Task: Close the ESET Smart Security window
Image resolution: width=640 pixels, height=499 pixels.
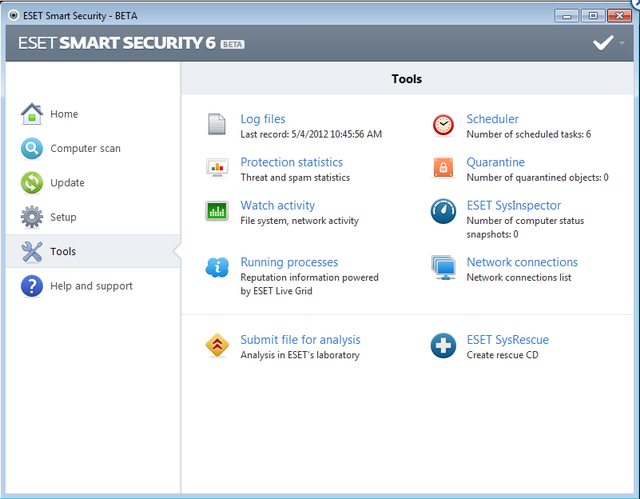Action: pos(619,16)
